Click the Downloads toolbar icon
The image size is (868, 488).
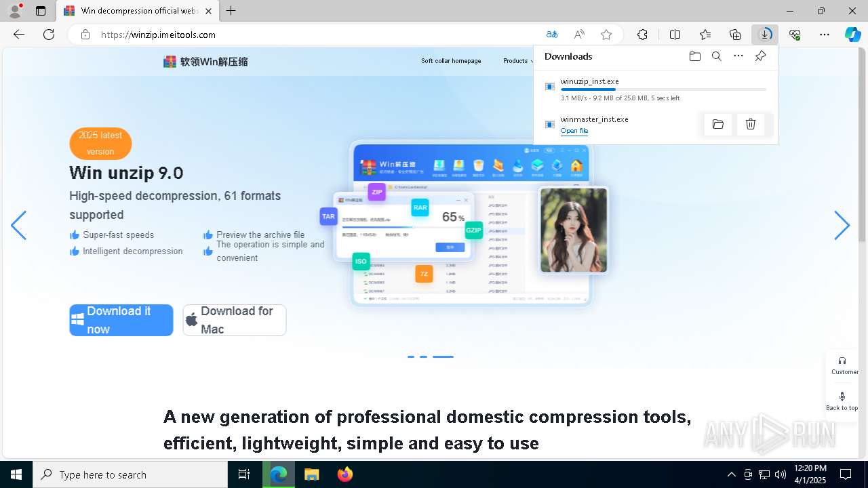tap(765, 35)
